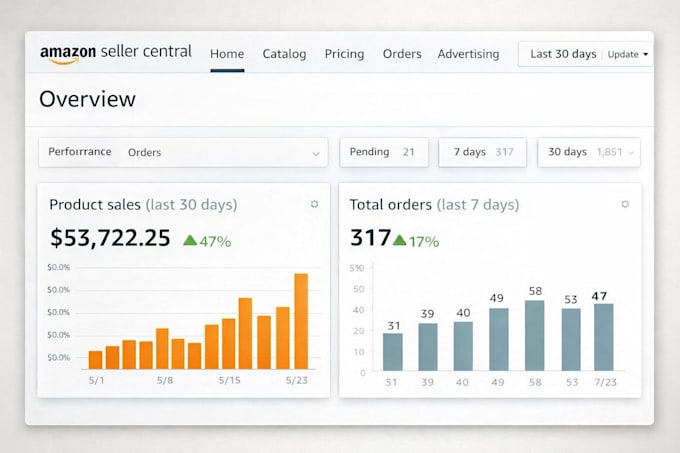
Task: Click the Performance label in filter bar
Action: coord(80,152)
